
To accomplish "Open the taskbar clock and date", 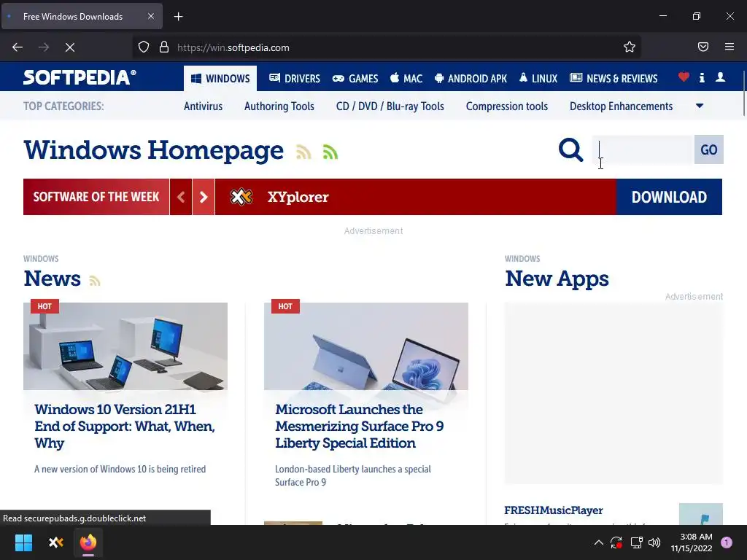I will [692, 542].
